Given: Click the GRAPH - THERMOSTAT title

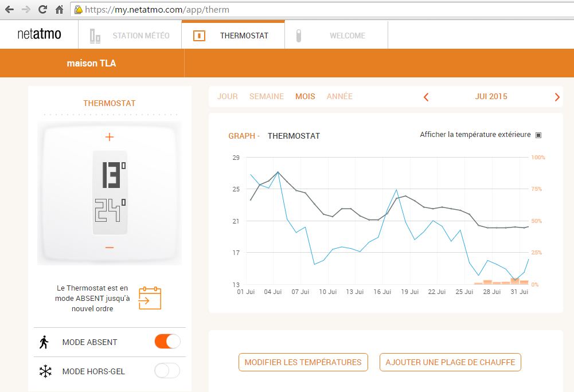Looking at the screenshot, I should click(274, 136).
